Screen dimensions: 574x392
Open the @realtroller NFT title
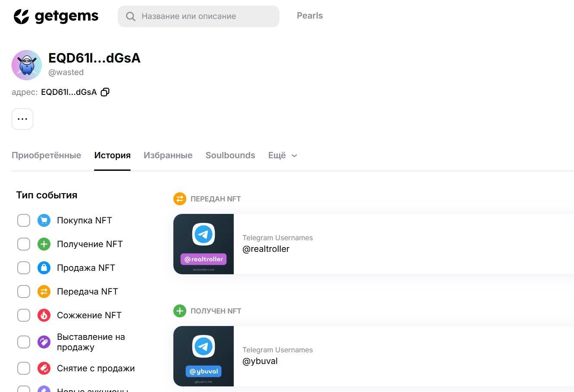click(x=266, y=249)
